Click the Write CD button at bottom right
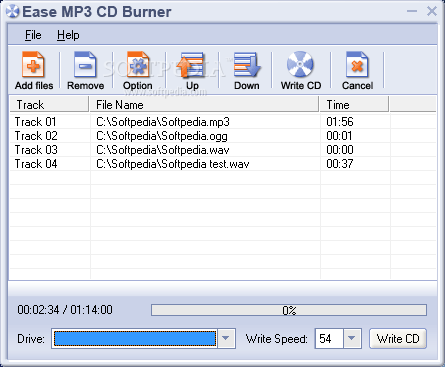The width and height of the screenshot is (445, 367). click(x=398, y=339)
